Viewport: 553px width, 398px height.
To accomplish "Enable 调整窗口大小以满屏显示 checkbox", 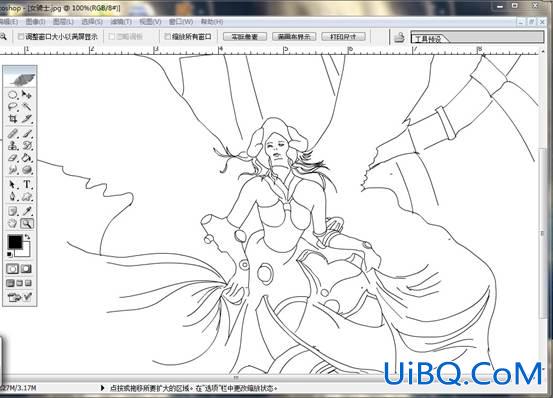I will click(x=21, y=36).
